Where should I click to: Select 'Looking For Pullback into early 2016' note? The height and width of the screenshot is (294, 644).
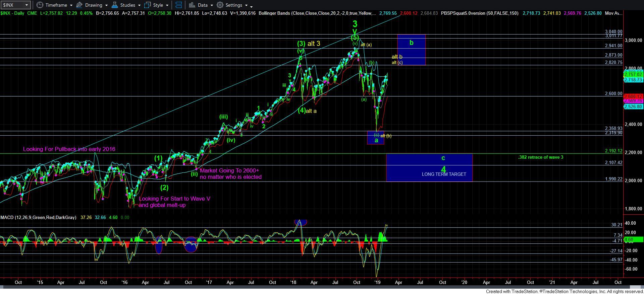69,149
